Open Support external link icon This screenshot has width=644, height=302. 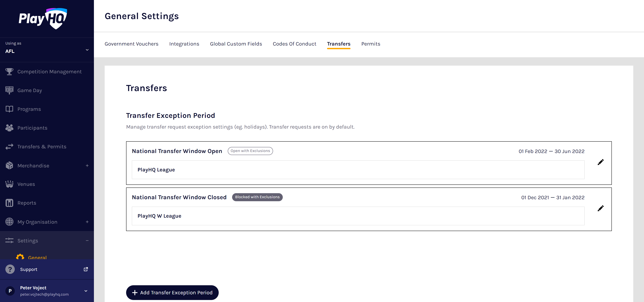click(86, 269)
